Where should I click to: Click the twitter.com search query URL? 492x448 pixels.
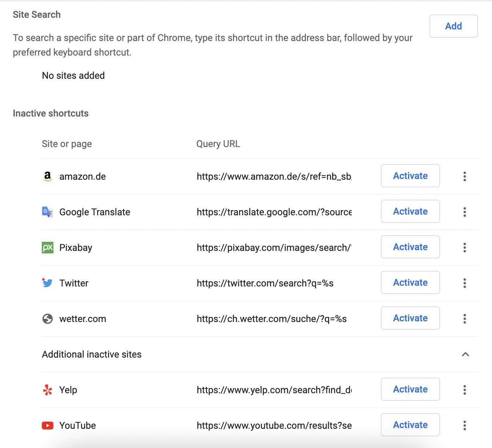(265, 283)
